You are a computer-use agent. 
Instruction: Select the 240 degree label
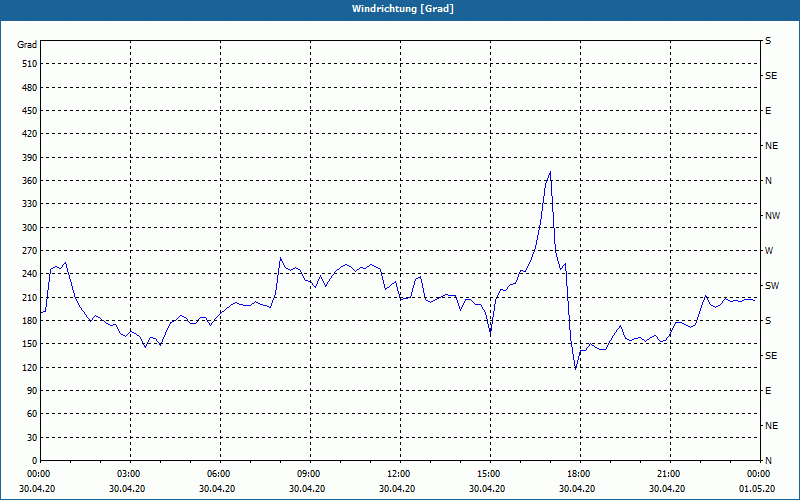(x=30, y=274)
